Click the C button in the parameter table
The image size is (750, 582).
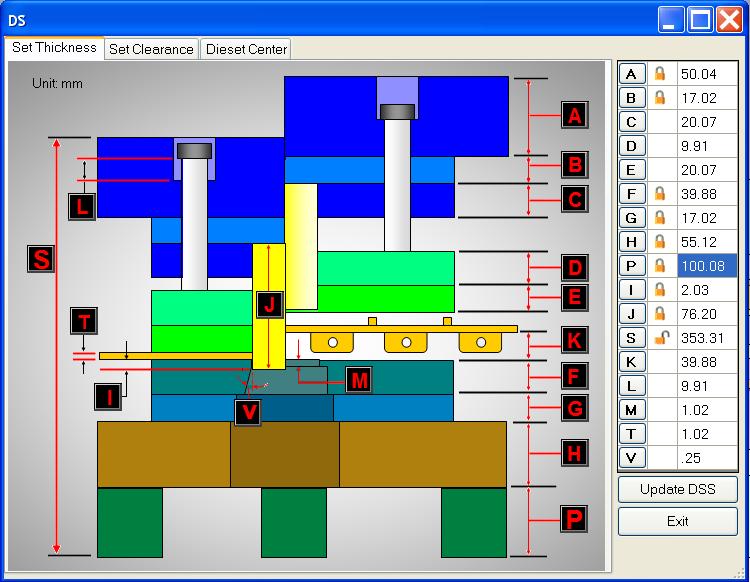point(631,122)
